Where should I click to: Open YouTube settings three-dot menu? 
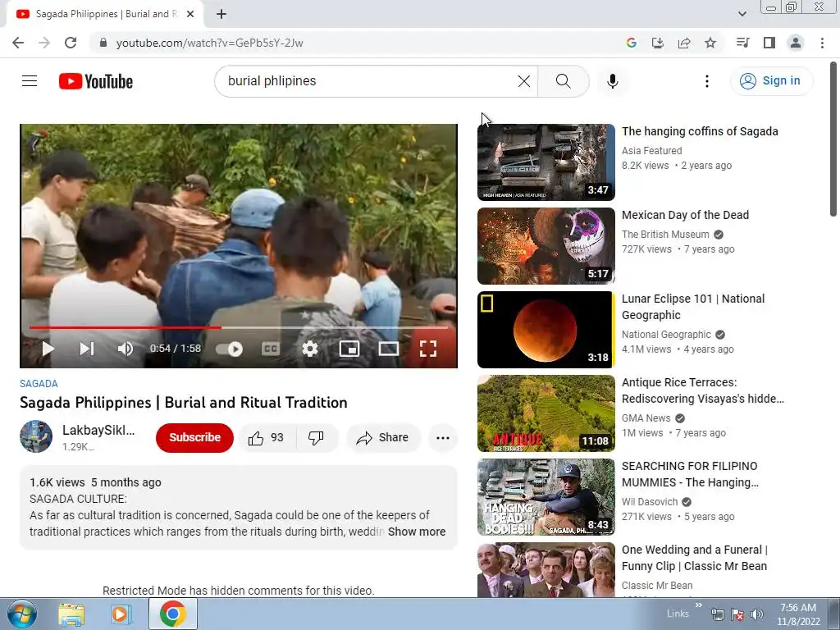point(706,81)
